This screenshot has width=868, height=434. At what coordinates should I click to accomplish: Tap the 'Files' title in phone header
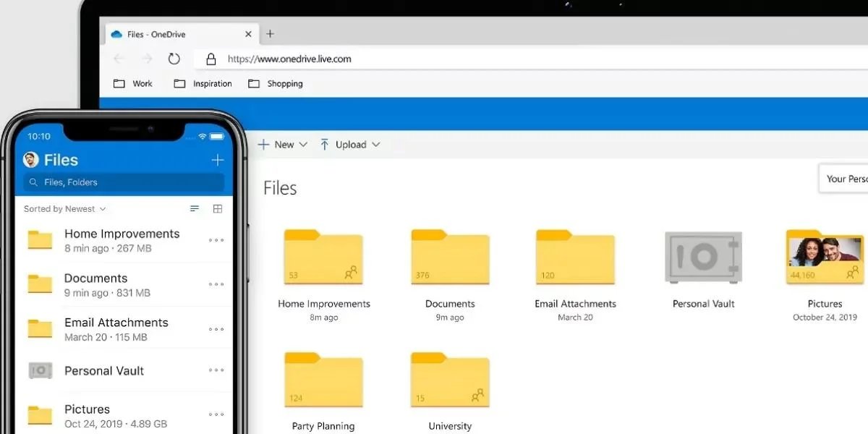[x=61, y=160]
